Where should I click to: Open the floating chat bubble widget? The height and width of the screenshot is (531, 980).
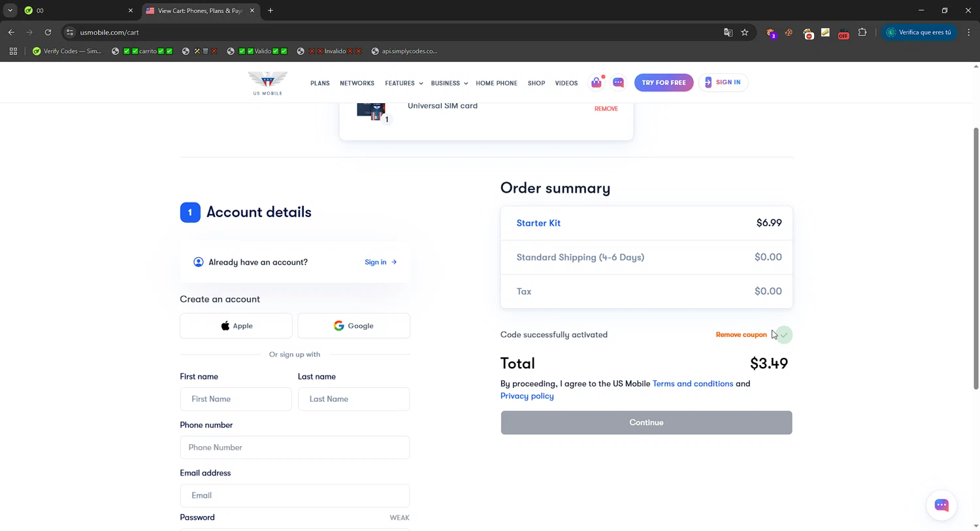(x=941, y=505)
